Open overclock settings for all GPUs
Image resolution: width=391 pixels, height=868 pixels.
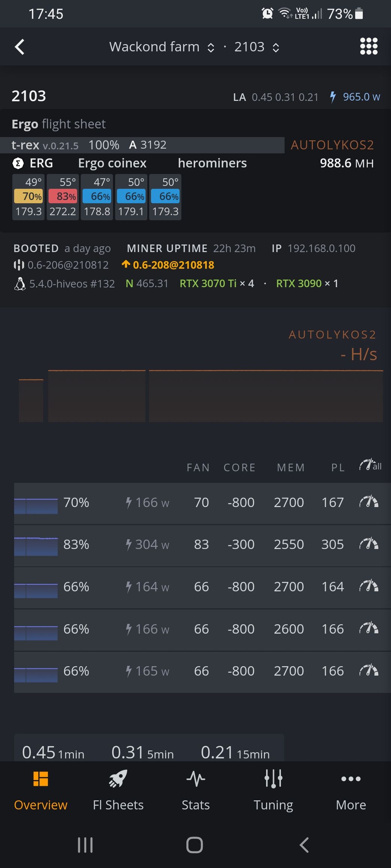point(370,465)
